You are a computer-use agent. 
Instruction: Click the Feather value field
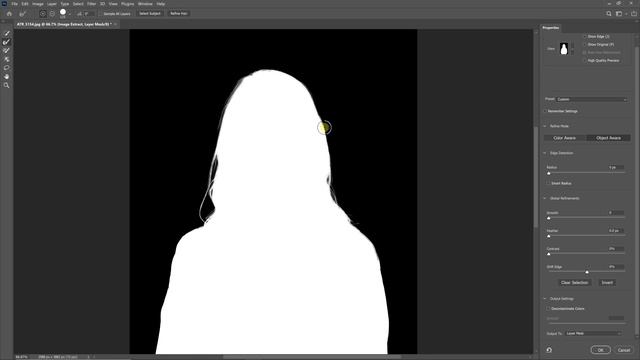[616, 231]
